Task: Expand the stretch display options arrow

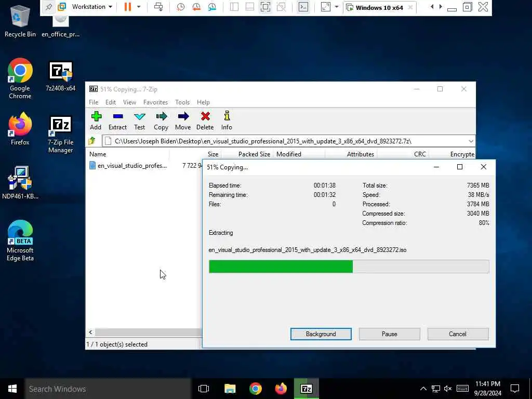Action: pos(337,7)
